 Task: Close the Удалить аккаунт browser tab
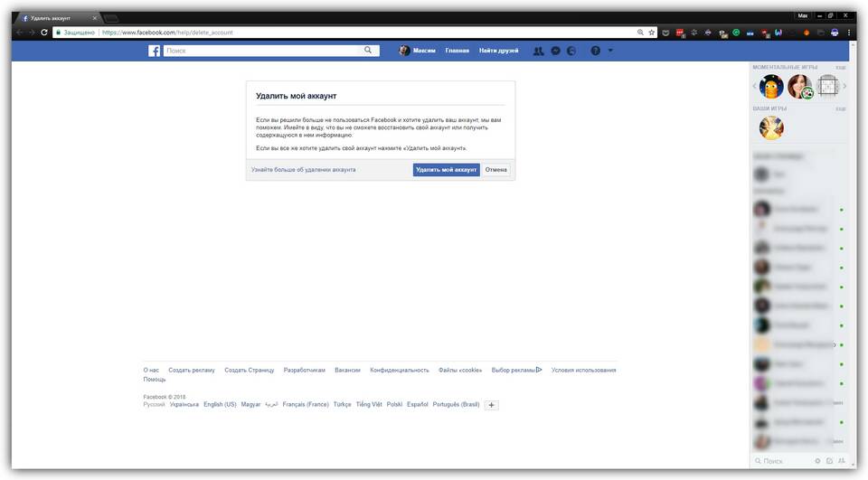pyautogui.click(x=94, y=18)
